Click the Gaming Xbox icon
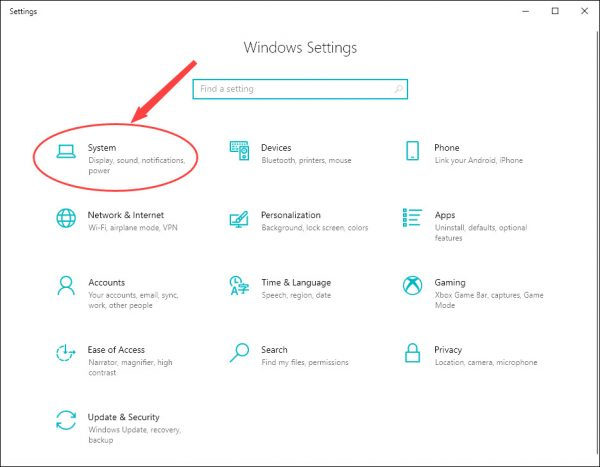 coord(412,286)
